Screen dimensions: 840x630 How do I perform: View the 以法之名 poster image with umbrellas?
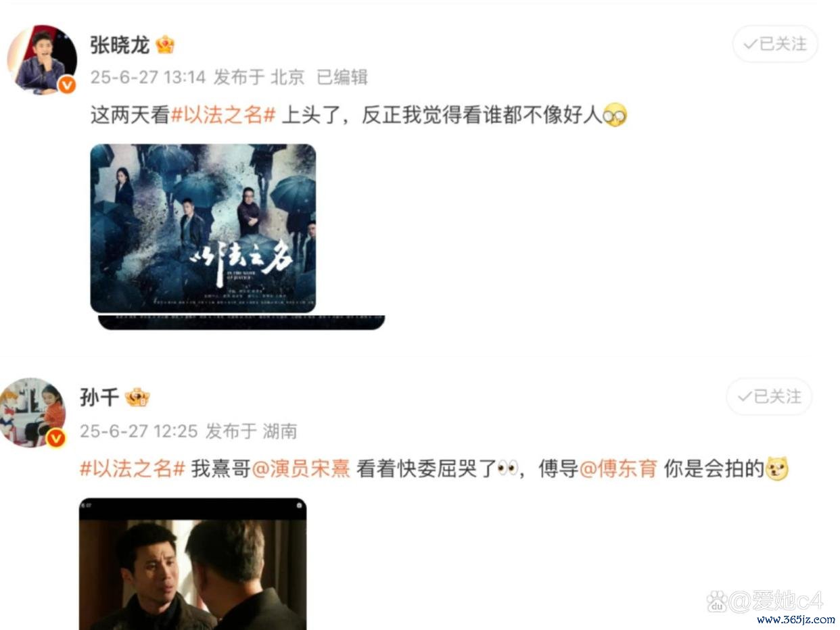click(x=203, y=228)
